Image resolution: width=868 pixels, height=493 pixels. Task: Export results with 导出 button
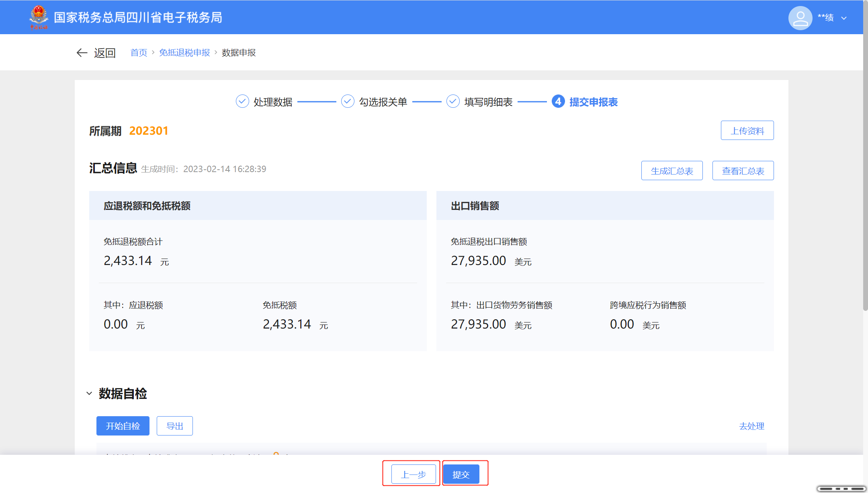[174, 426]
